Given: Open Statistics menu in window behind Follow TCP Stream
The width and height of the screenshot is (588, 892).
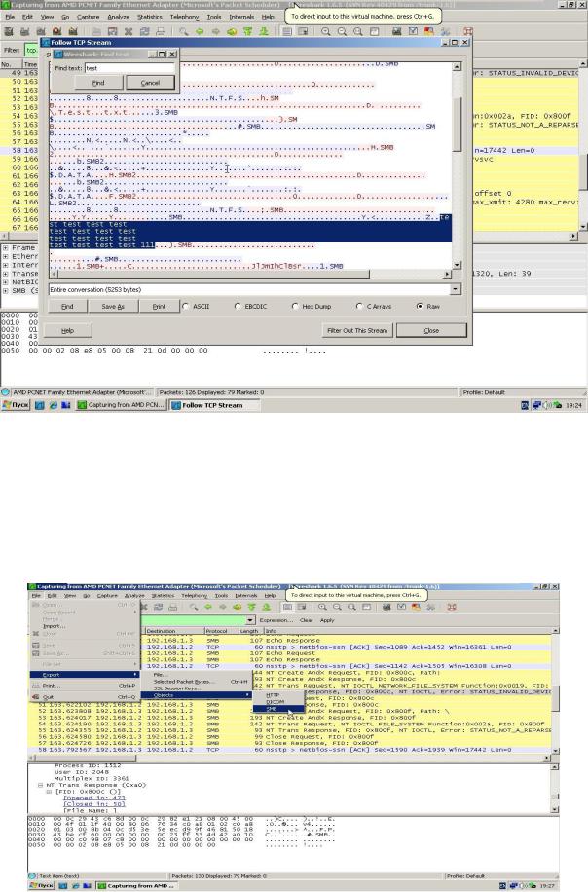Looking at the screenshot, I should (x=150, y=18).
